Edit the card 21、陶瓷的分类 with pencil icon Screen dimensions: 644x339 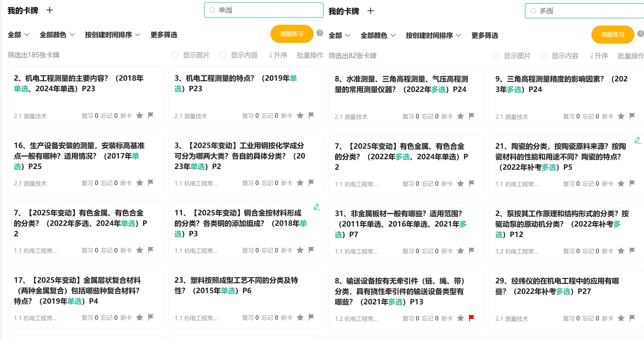[x=638, y=140]
